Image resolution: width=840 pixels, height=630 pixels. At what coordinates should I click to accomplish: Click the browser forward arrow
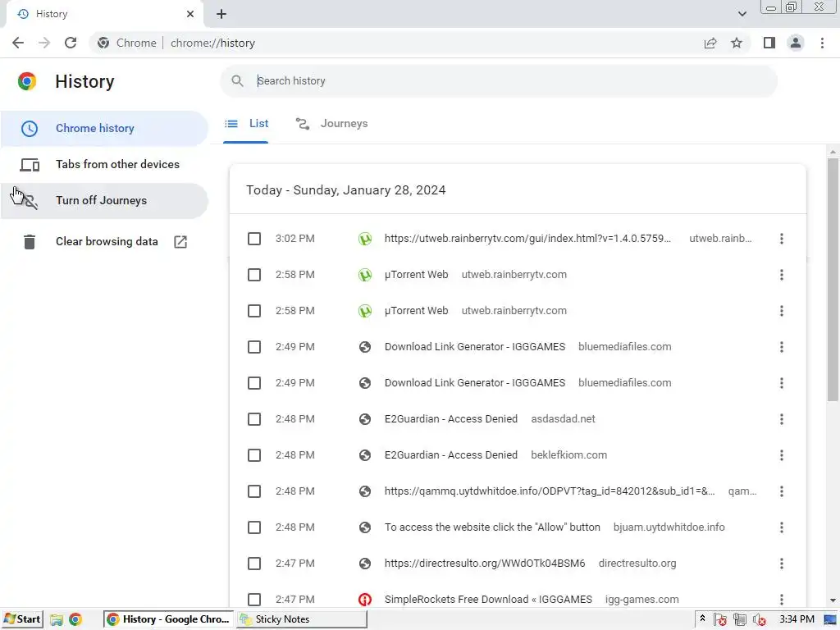point(44,43)
